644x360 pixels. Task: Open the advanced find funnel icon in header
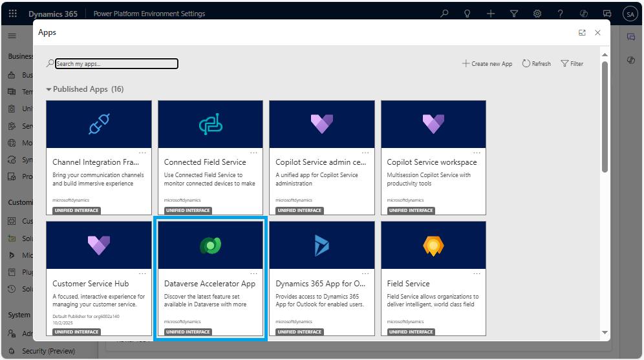pos(514,14)
